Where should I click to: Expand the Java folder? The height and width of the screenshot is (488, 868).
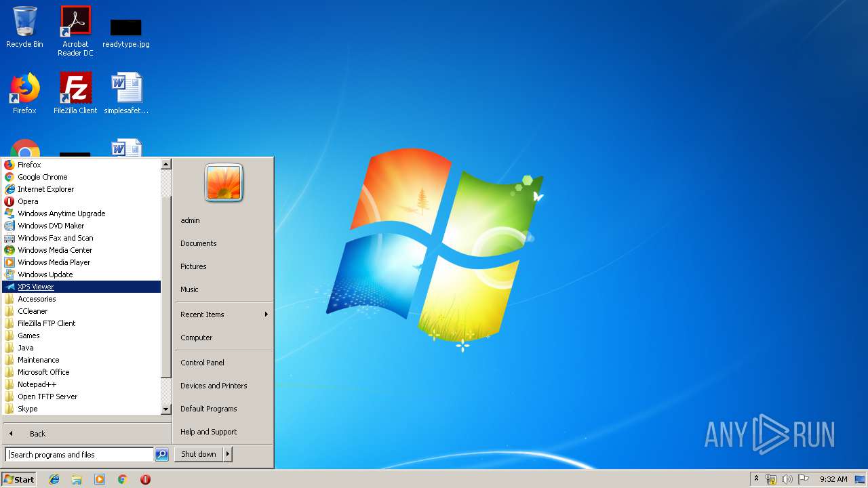pyautogui.click(x=81, y=348)
